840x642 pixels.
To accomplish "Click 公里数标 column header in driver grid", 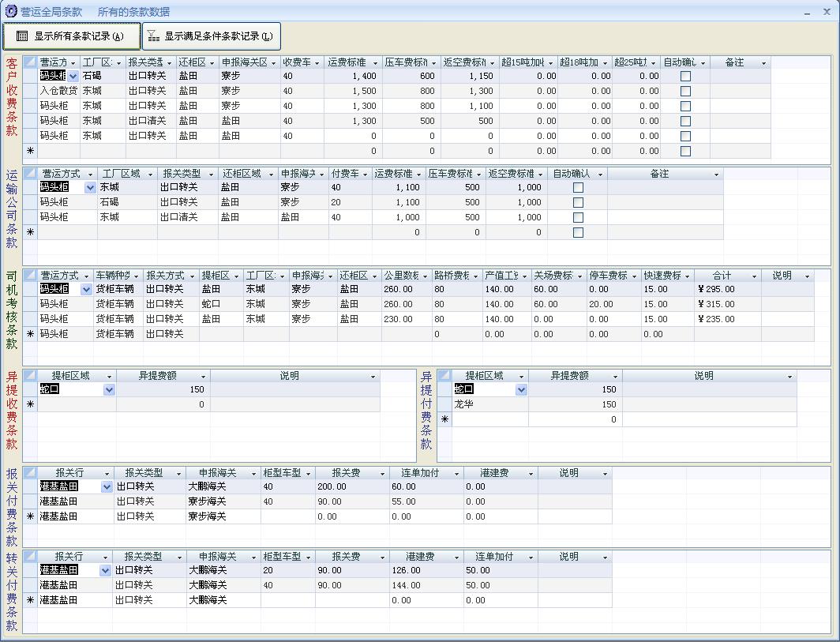I will (406, 276).
